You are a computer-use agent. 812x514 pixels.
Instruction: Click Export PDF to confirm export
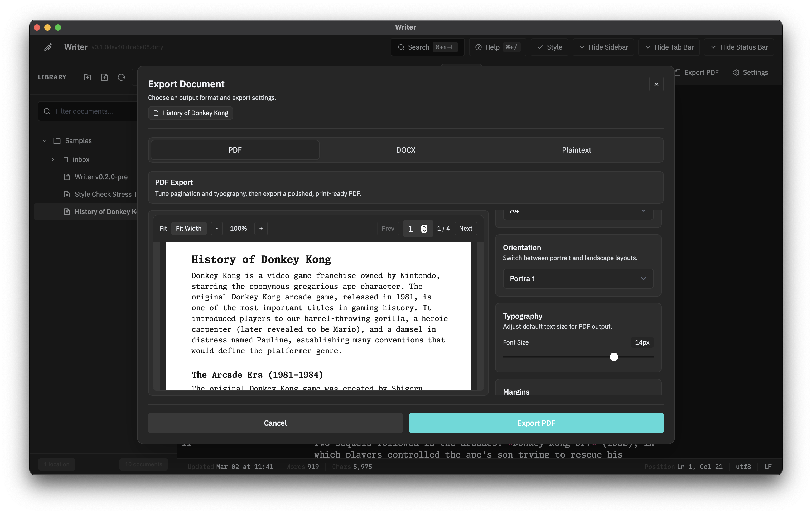click(536, 423)
